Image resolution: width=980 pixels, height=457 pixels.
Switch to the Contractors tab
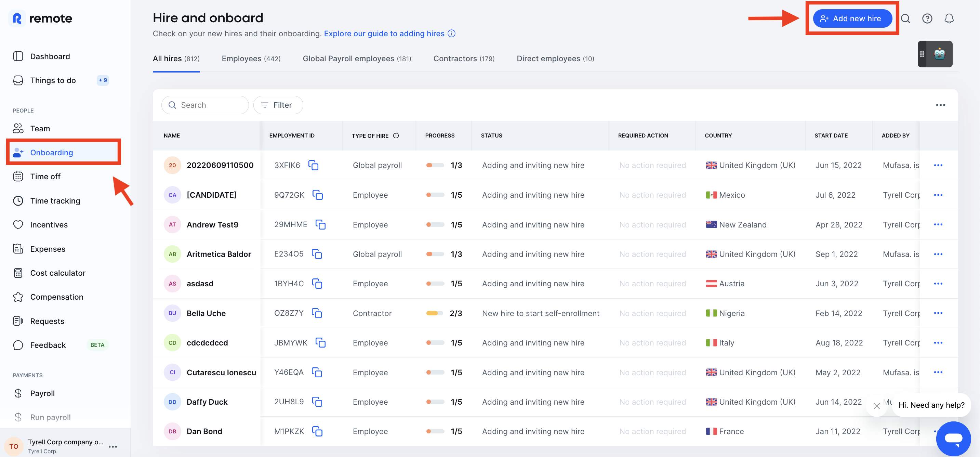pyautogui.click(x=464, y=58)
